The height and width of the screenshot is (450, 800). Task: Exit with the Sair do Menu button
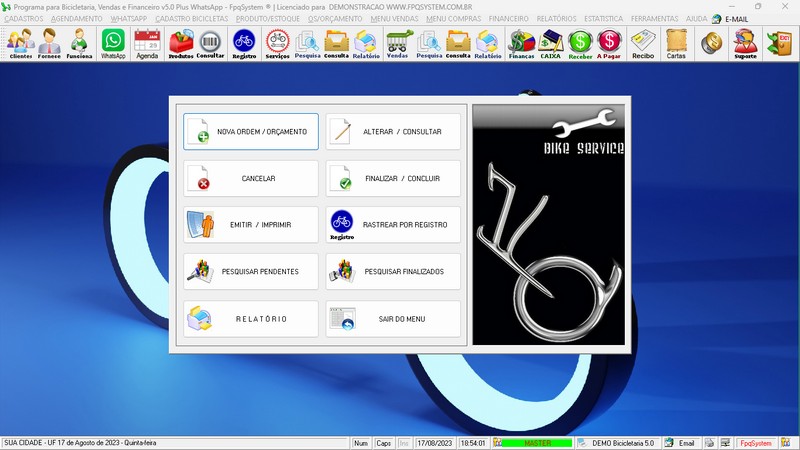(x=393, y=319)
